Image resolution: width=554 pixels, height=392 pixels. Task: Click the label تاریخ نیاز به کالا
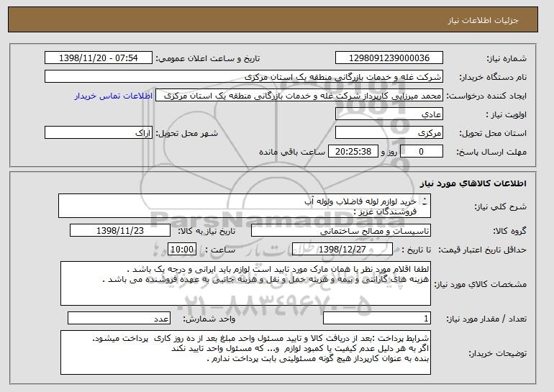click(x=206, y=231)
